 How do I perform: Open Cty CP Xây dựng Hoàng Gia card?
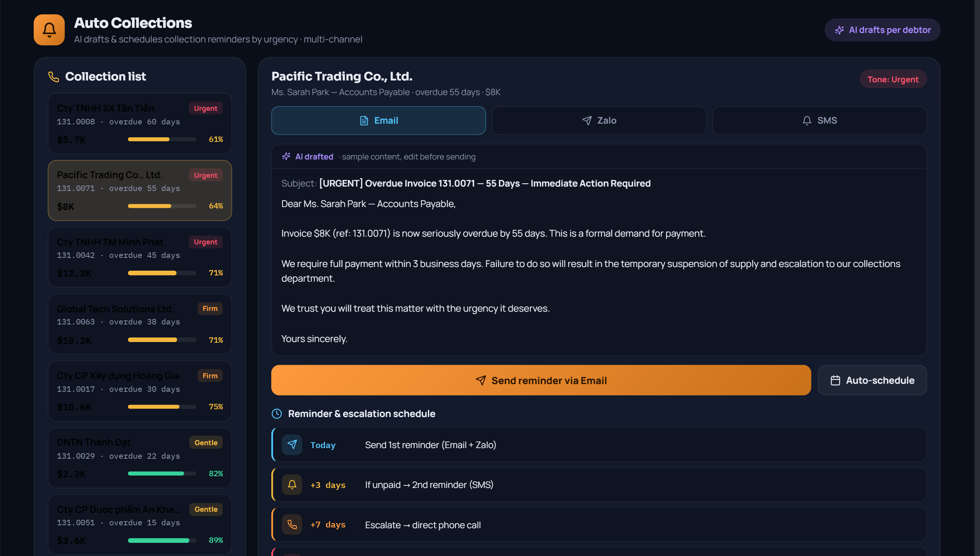pos(140,391)
